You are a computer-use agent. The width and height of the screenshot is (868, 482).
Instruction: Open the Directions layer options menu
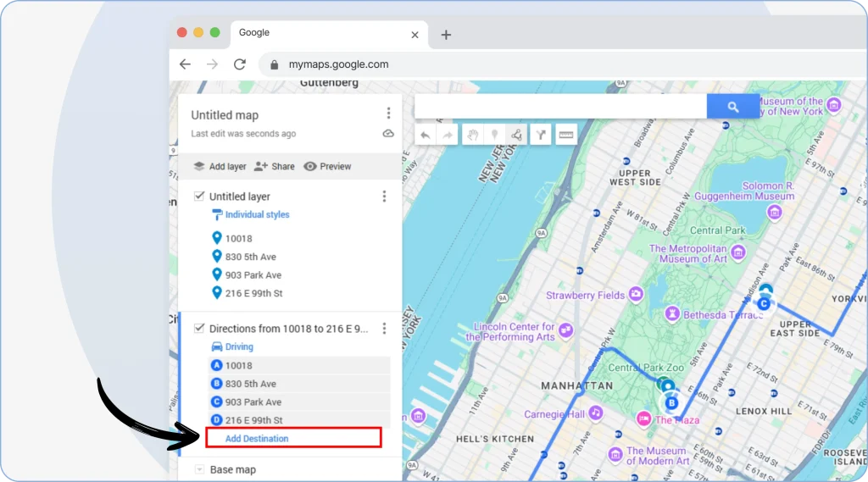tap(384, 329)
